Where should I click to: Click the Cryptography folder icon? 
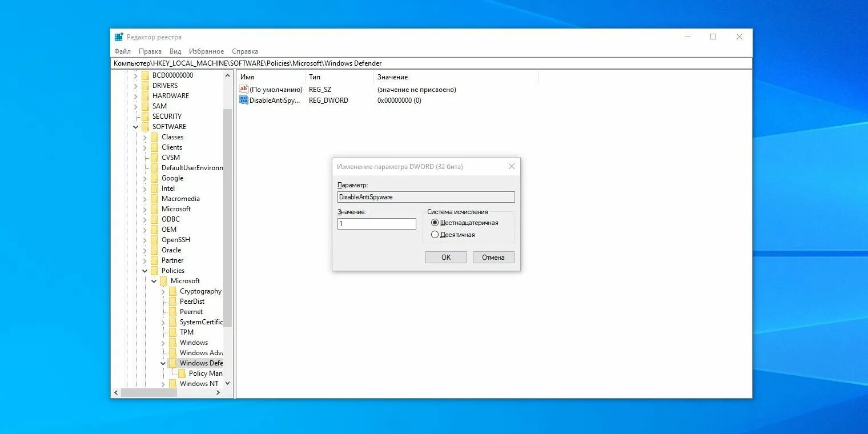point(172,291)
